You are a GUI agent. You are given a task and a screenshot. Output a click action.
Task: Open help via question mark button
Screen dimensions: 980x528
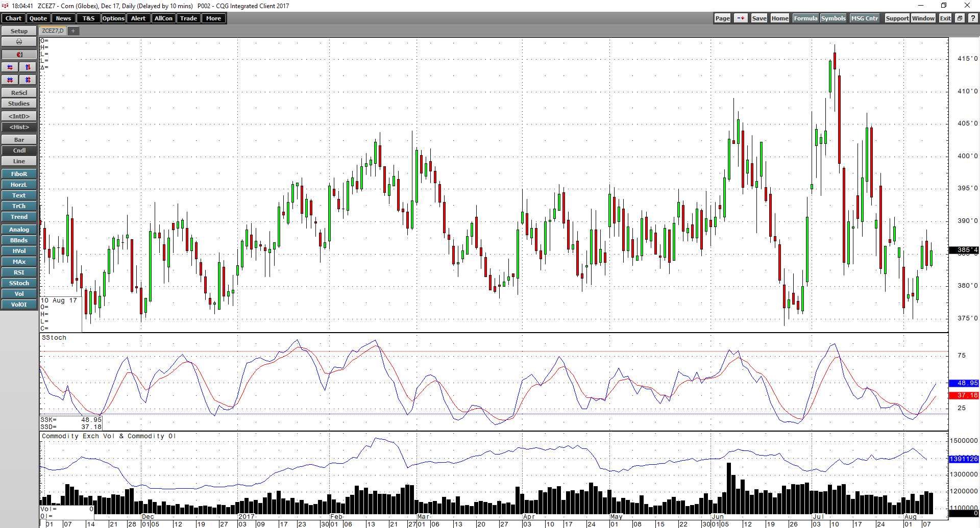pyautogui.click(x=973, y=18)
